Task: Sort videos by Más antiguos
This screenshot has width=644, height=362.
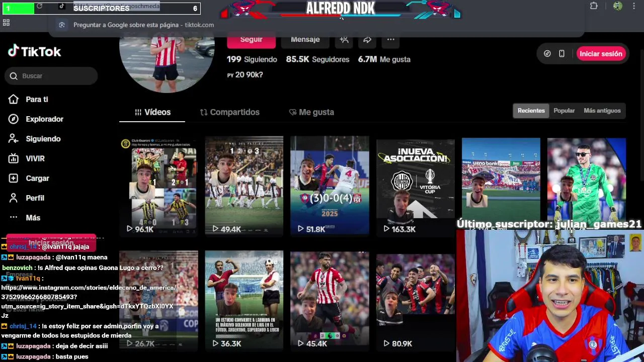Action: (602, 111)
